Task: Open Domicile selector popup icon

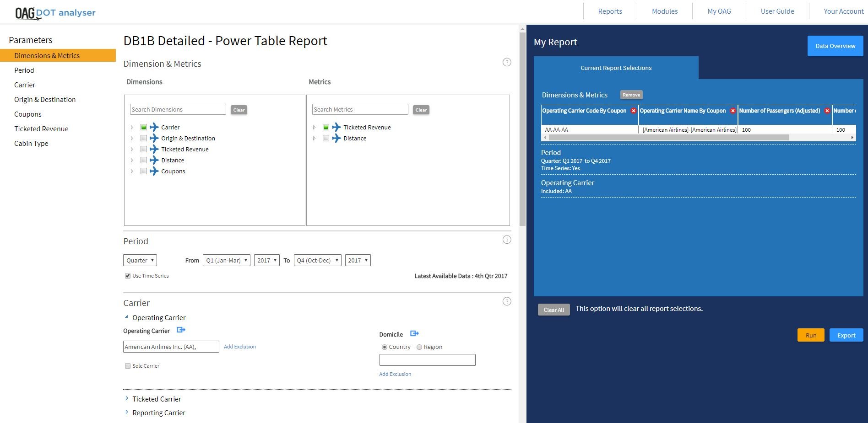Action: click(x=415, y=333)
